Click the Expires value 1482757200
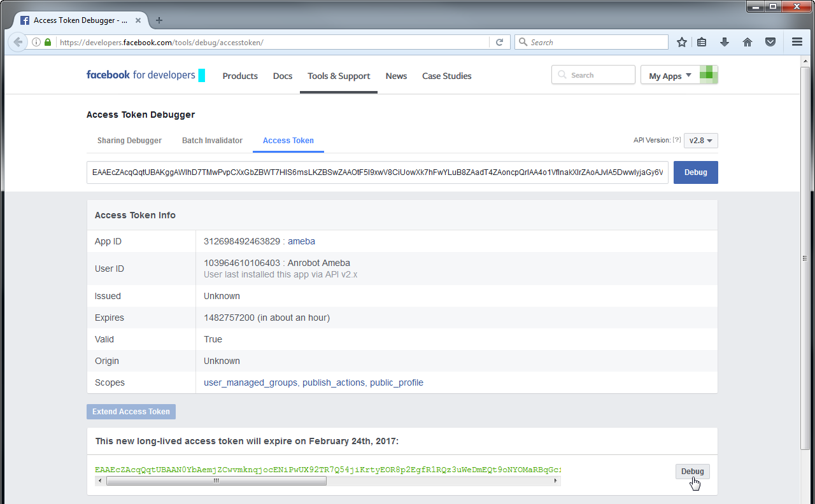Image resolution: width=815 pixels, height=504 pixels. point(229,318)
